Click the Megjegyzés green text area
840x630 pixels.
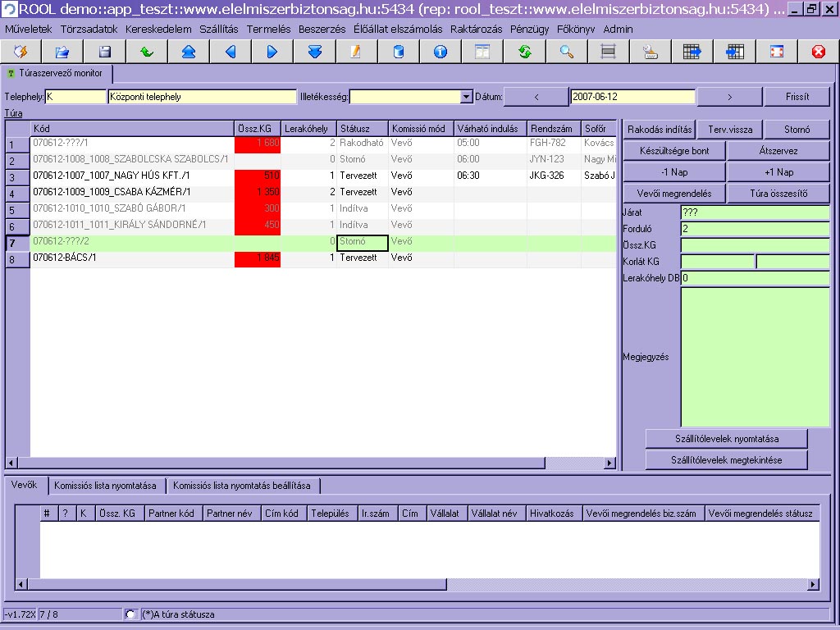click(755, 357)
